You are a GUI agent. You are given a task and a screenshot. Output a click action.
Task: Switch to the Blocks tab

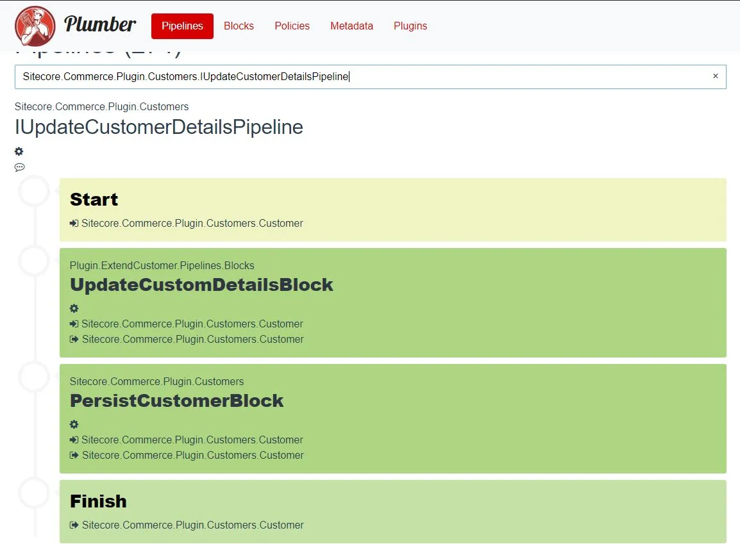[x=239, y=26]
